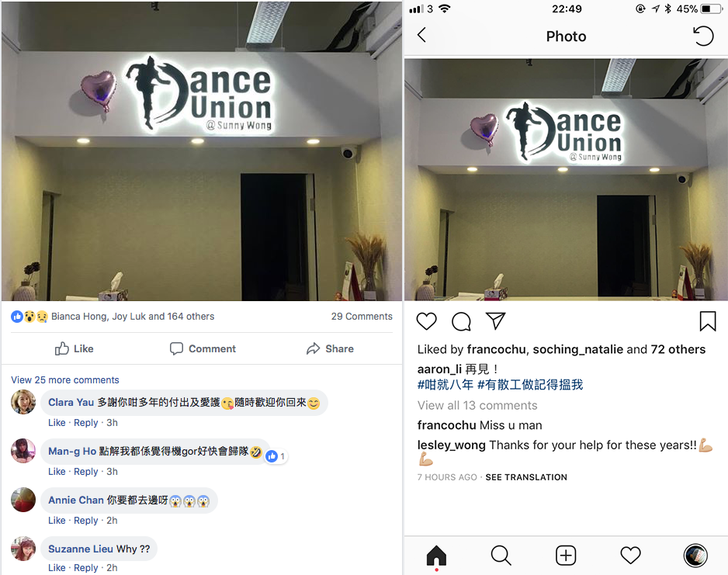
Task: Reply to Clara Yau's comment
Action: pyautogui.click(x=86, y=423)
